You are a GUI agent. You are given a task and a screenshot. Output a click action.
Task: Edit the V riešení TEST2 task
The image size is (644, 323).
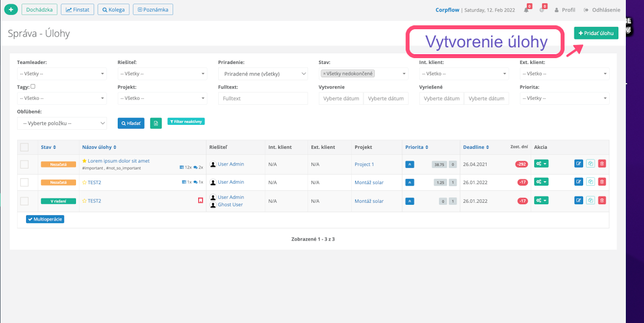[x=579, y=200]
